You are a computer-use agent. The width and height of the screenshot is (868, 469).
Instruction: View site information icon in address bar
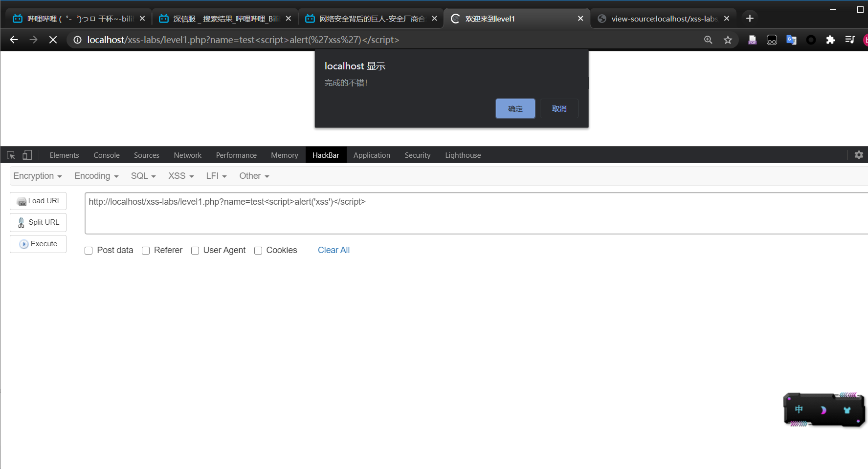point(77,40)
